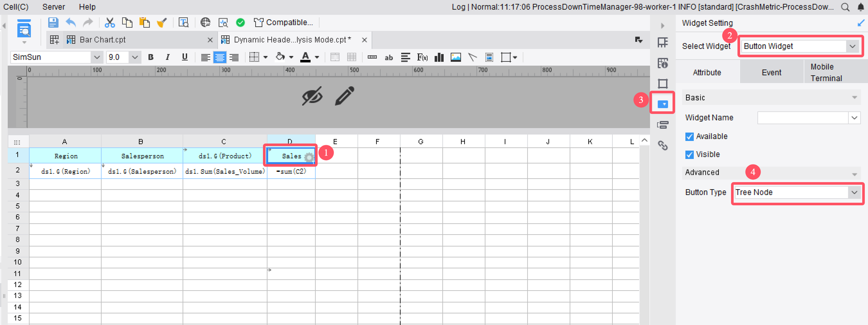
Task: Click the green checkmark status icon
Action: point(240,23)
